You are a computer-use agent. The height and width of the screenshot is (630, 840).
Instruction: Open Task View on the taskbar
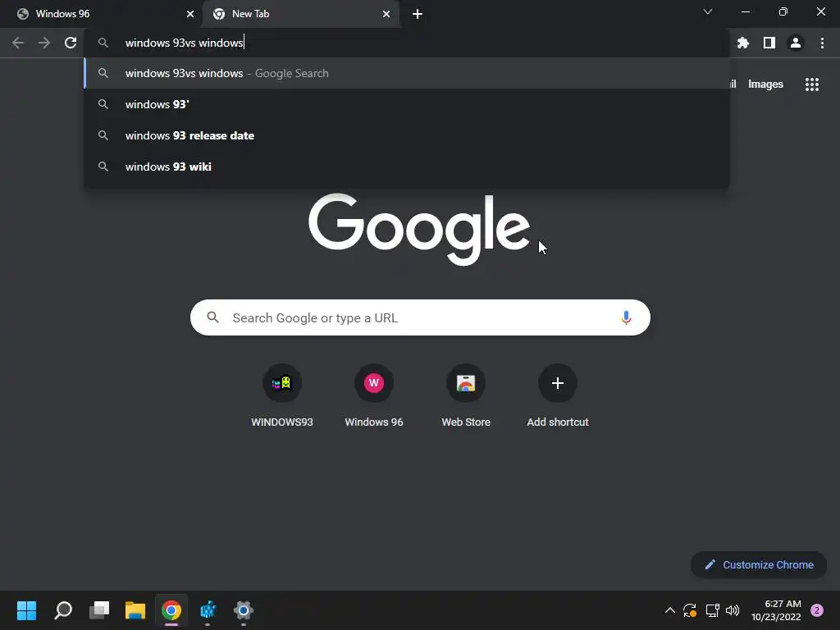99,610
